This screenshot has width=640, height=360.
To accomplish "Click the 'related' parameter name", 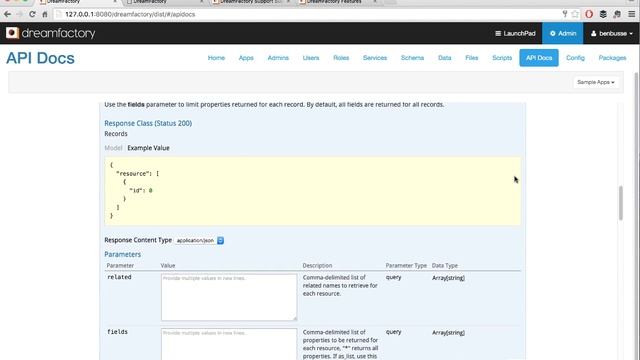I will click(119, 277).
